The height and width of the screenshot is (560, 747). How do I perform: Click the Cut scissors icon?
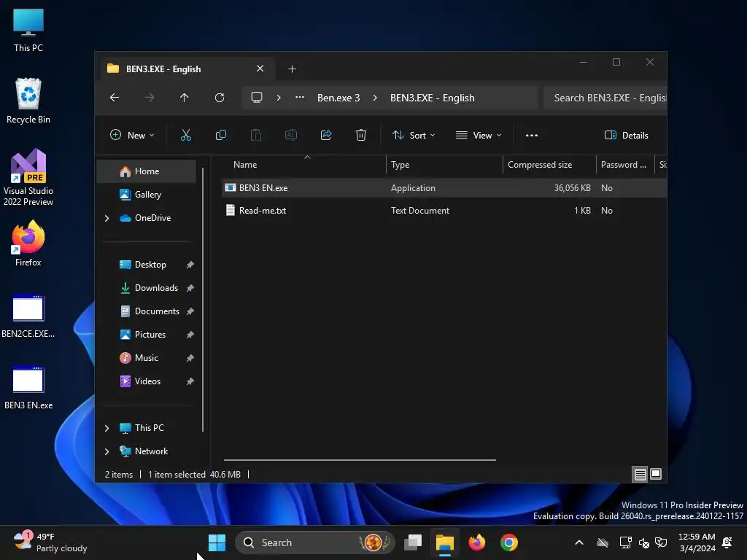pyautogui.click(x=186, y=135)
